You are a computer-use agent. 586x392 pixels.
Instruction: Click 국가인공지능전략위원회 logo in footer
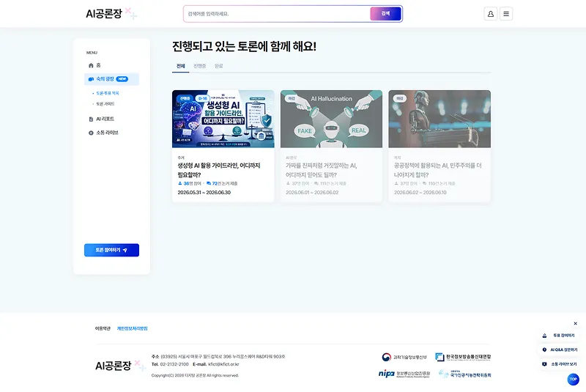tap(464, 374)
